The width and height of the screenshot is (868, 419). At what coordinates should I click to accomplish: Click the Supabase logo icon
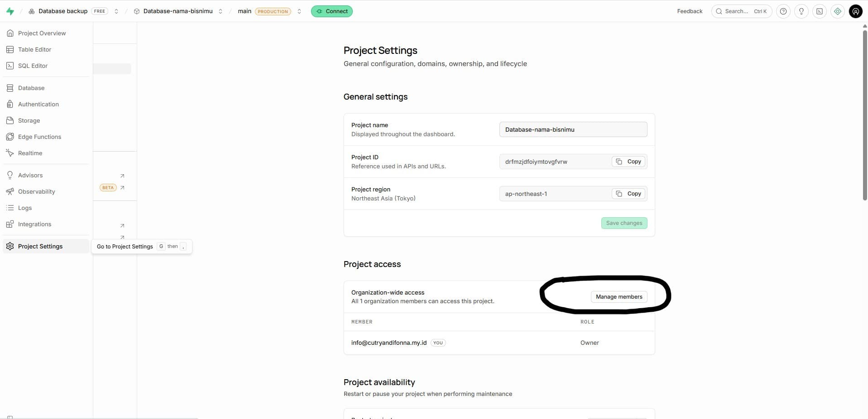point(10,11)
